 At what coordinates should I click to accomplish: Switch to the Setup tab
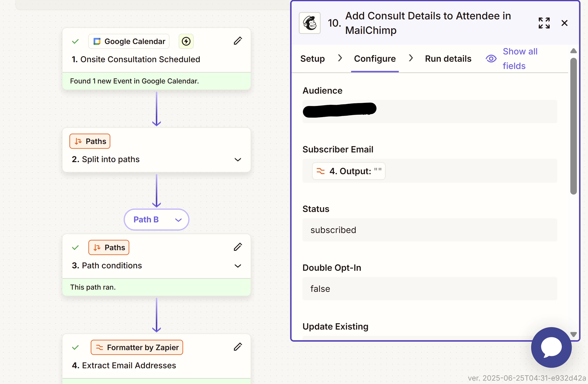click(312, 59)
